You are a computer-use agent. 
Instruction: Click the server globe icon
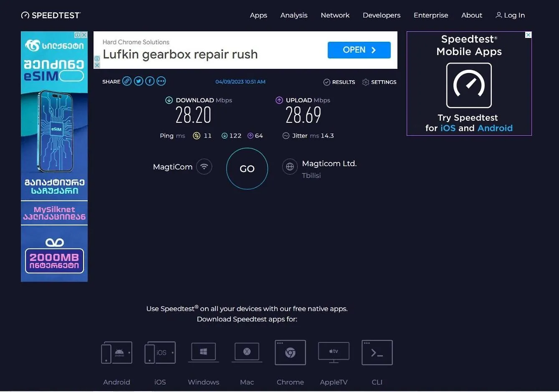(290, 167)
